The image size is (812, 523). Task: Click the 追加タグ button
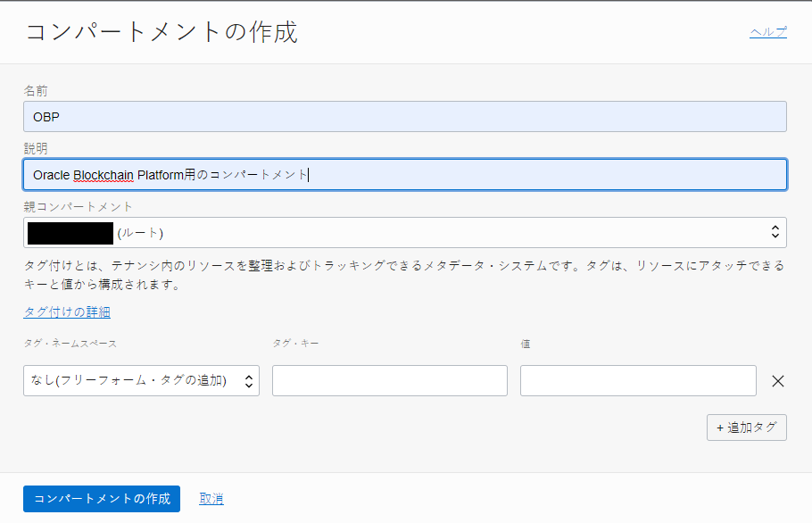point(747,428)
